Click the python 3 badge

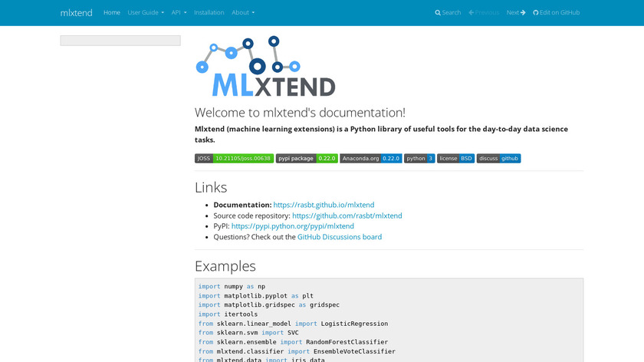tap(419, 159)
